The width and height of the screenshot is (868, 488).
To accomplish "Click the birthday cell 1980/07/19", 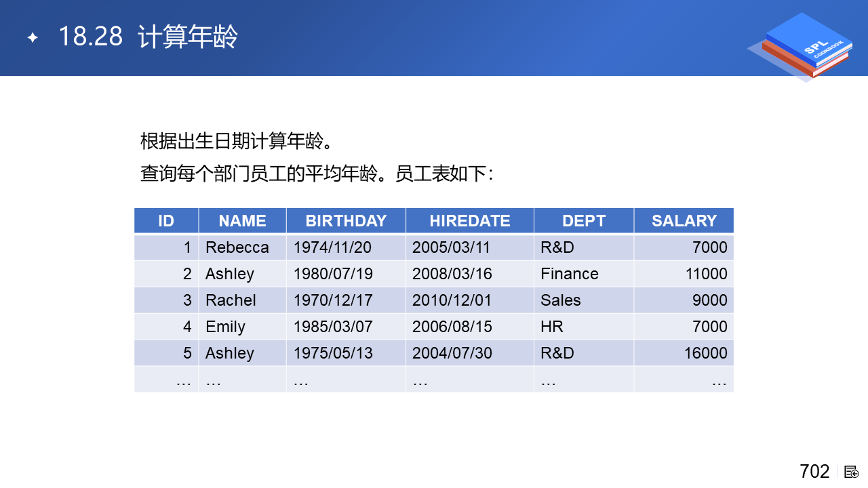I will pyautogui.click(x=333, y=274).
